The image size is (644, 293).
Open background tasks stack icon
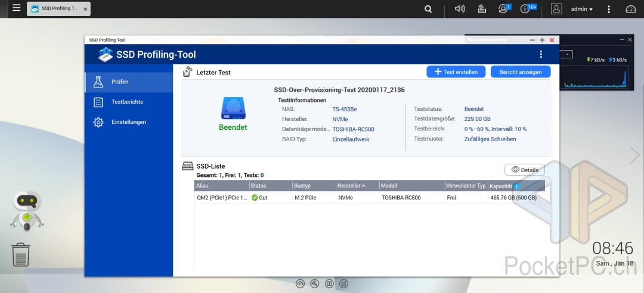(x=482, y=9)
